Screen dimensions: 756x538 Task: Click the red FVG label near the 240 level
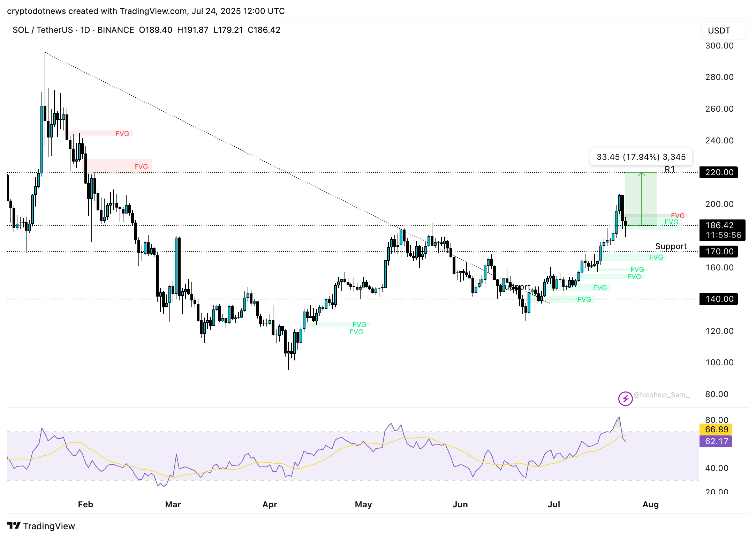(122, 134)
